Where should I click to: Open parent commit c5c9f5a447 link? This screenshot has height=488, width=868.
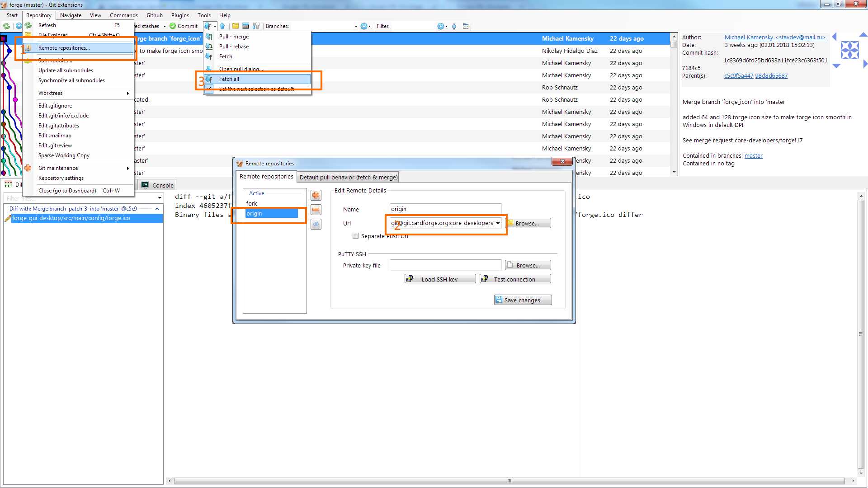(738, 76)
